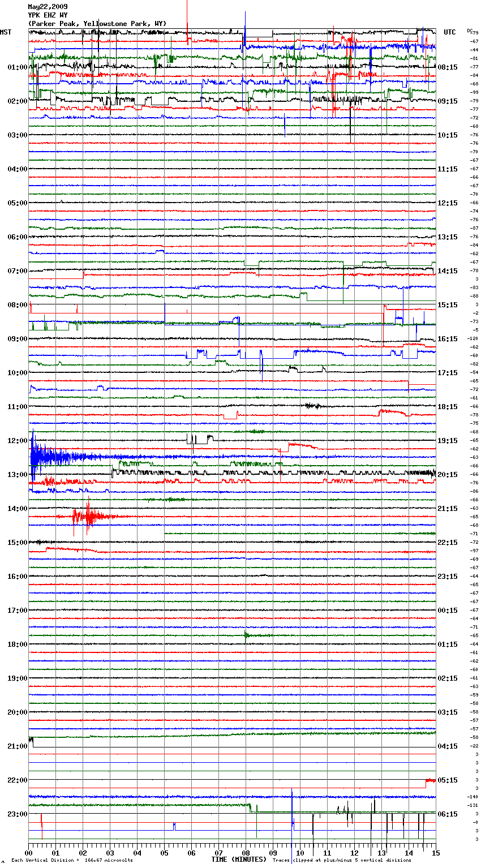
Task: Select the 10:00 MST time label
Action: pos(18,373)
